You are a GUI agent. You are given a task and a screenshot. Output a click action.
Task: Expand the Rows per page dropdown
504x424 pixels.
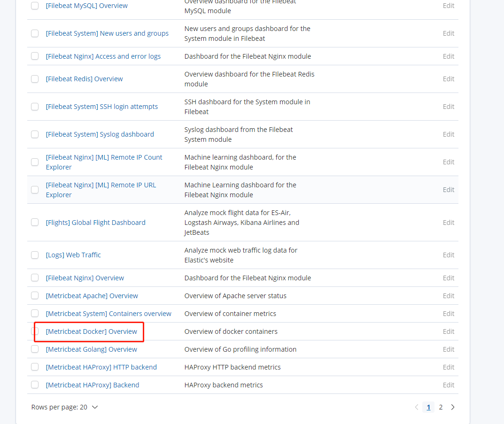tap(65, 407)
